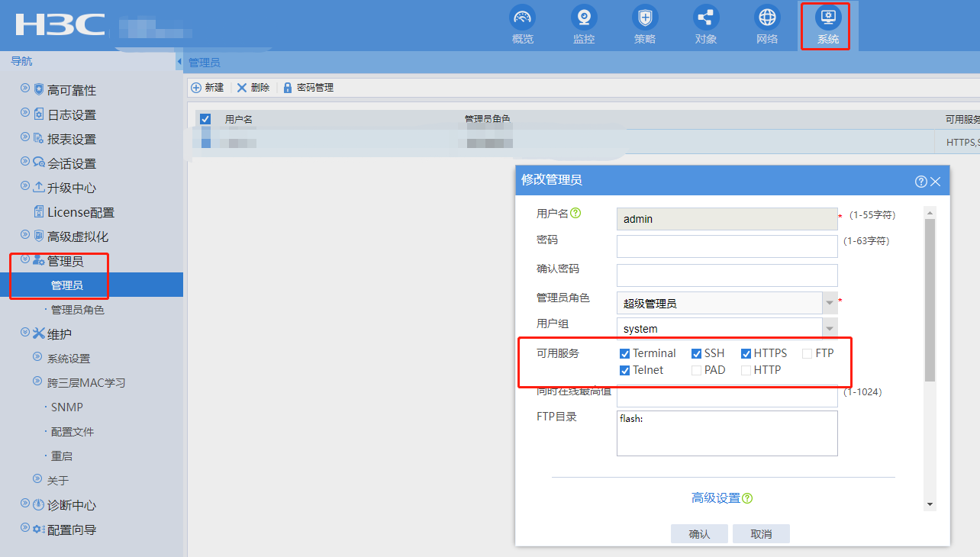
Task: Click the help icon next to 用户名
Action: (575, 213)
